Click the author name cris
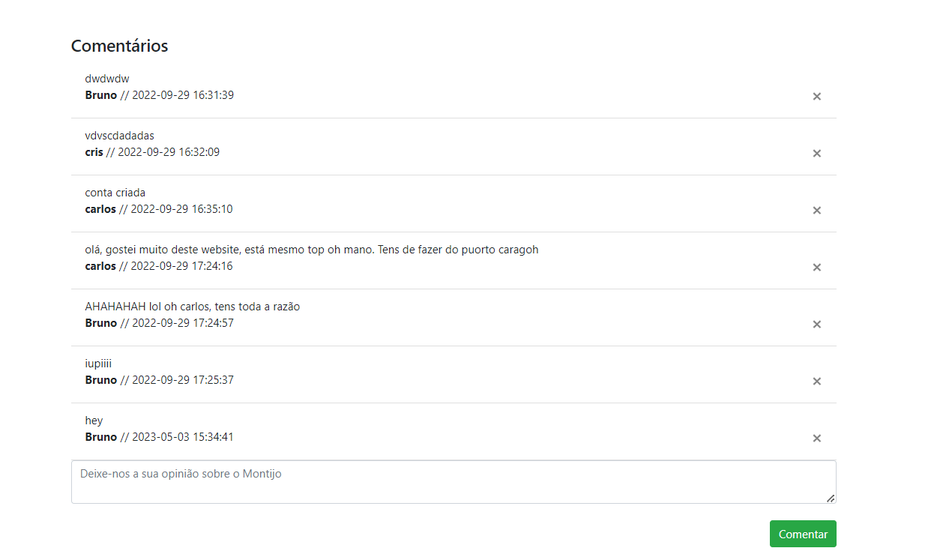This screenshot has width=943, height=560. 93,151
